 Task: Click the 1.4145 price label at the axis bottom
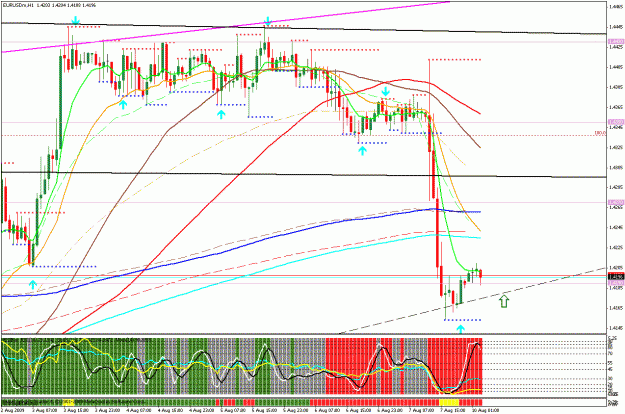point(615,328)
